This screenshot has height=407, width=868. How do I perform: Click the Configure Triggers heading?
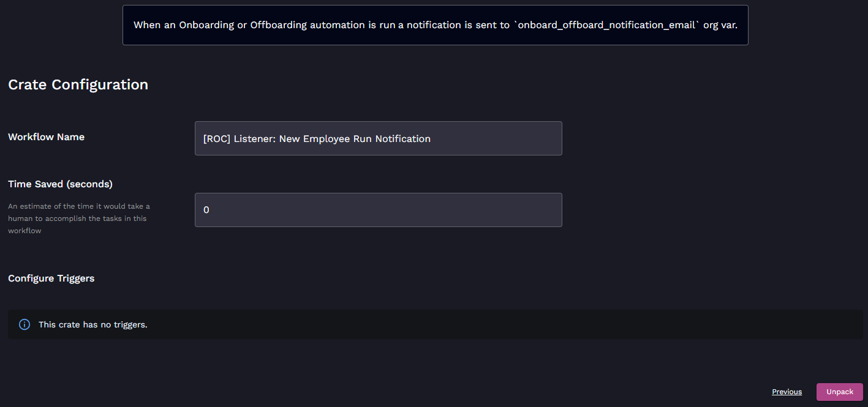[x=51, y=278]
